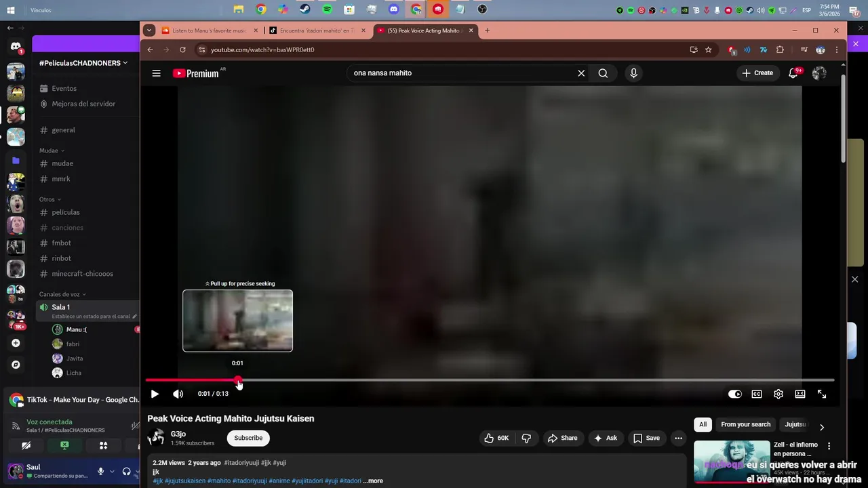Show more chips with right arrow
868x488 pixels.
pos(821,427)
